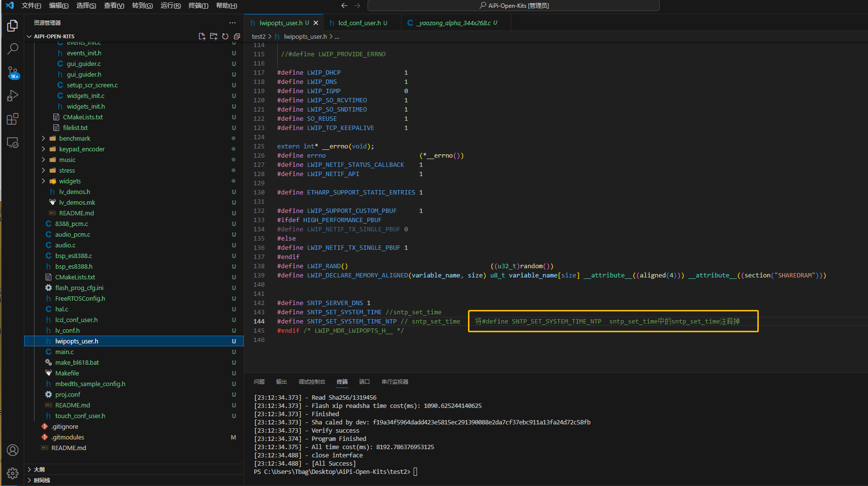Image resolution: width=868 pixels, height=486 pixels.
Task: Click the AiPi-Open-Kits command center search box
Action: 514,5
